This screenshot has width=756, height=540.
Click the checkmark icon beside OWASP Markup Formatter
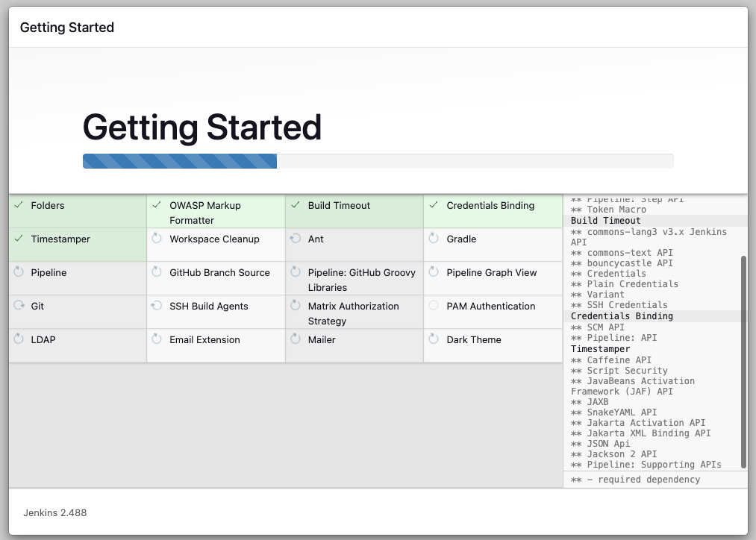(x=157, y=205)
